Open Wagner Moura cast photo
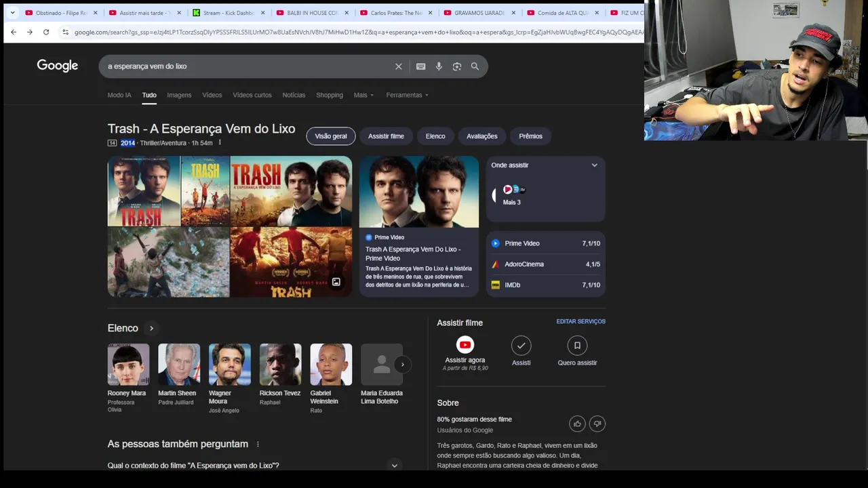This screenshot has width=868, height=488. pos(230,365)
